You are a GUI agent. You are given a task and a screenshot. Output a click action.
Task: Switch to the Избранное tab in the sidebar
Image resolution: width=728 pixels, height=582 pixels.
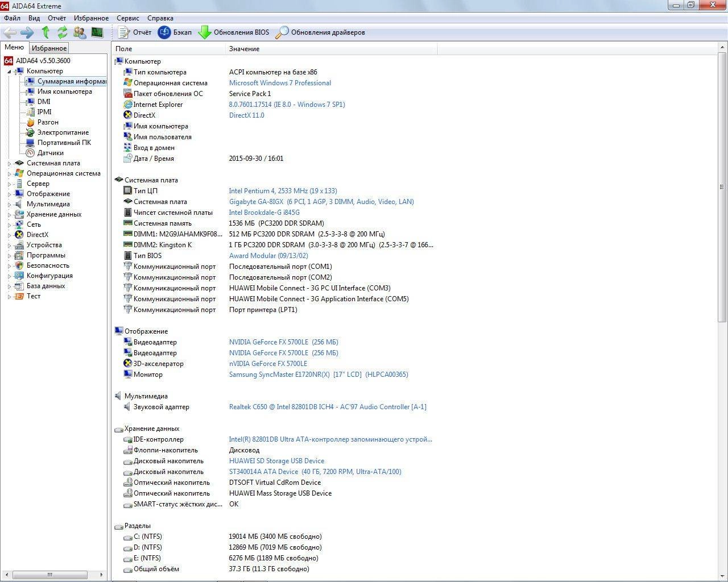coord(49,48)
